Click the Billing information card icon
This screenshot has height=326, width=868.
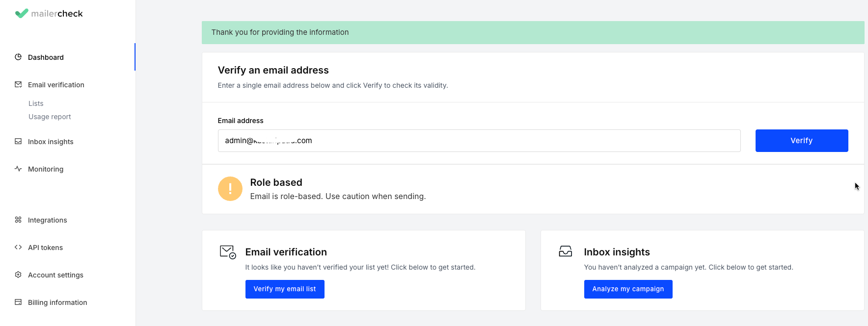(x=18, y=302)
